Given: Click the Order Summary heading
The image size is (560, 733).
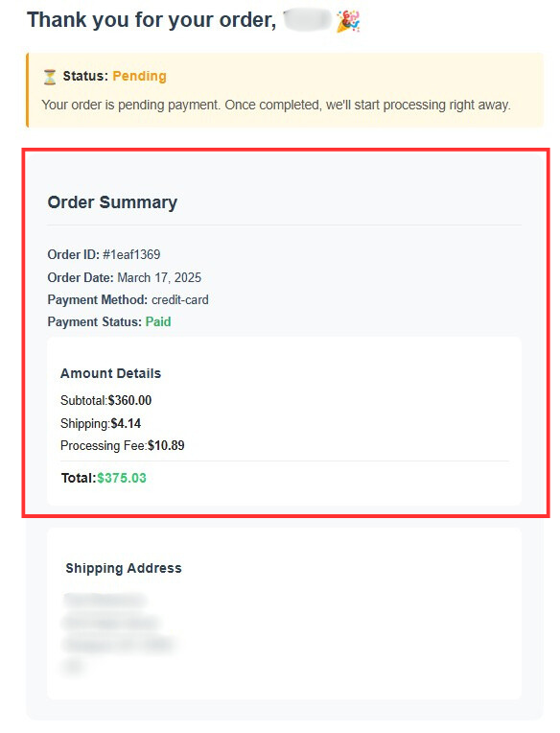Looking at the screenshot, I should tap(112, 201).
